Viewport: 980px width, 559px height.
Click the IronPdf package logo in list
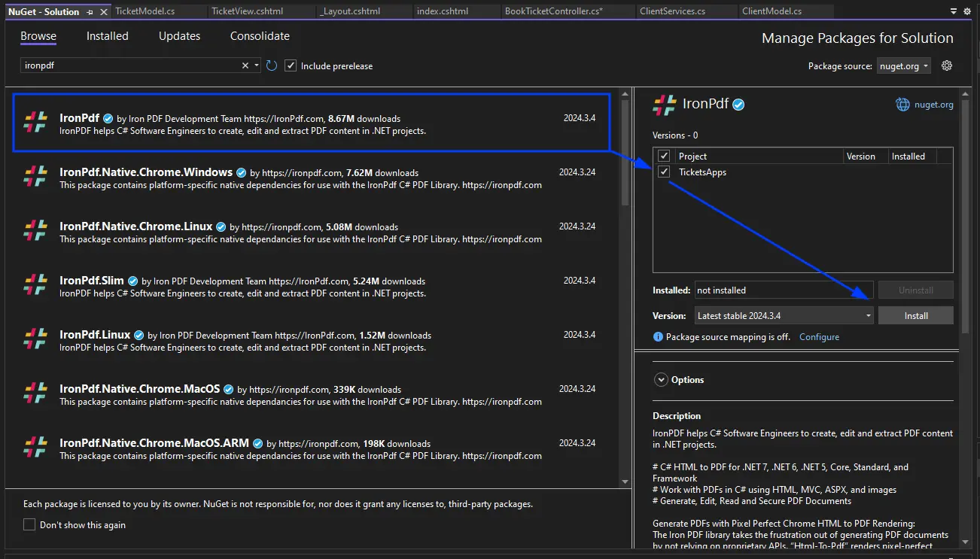point(35,123)
